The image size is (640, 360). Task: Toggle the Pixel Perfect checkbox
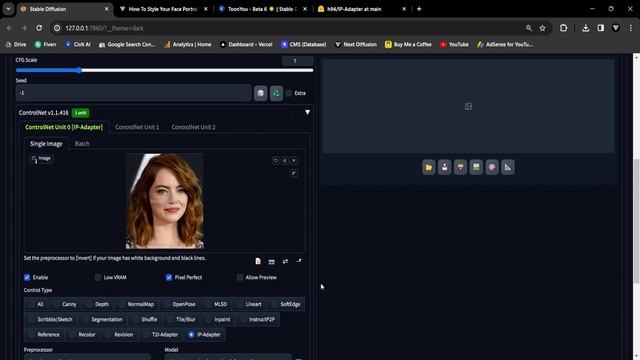(169, 278)
